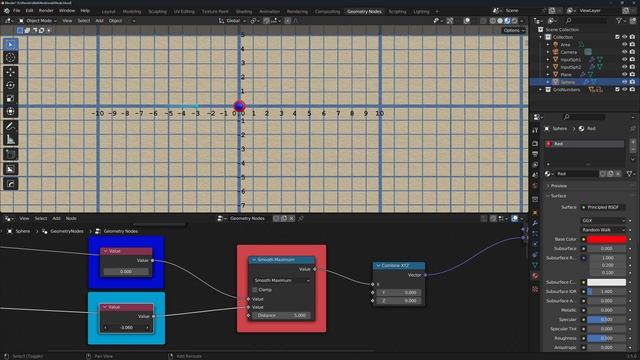The width and height of the screenshot is (640, 360).
Task: Click the snap magnet icon
Action: click(x=266, y=20)
